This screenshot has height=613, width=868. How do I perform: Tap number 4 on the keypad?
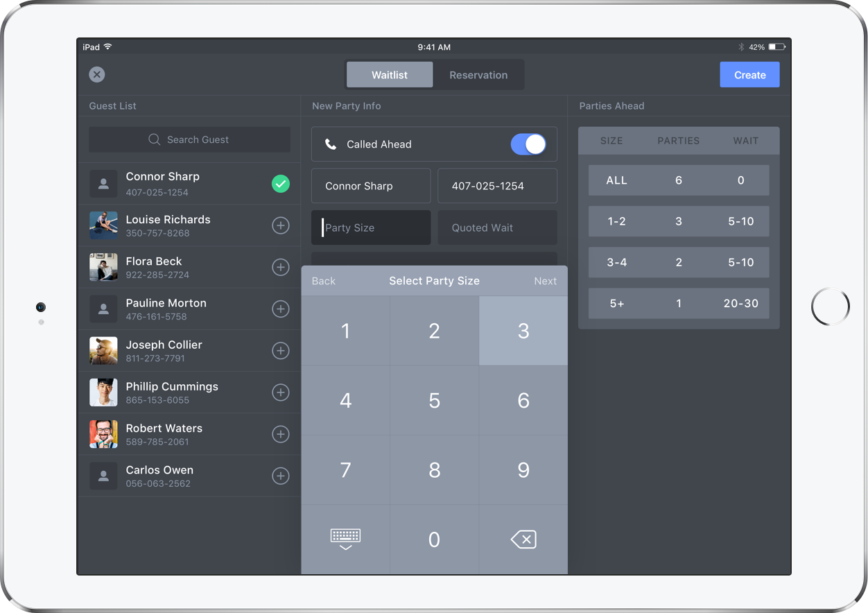(x=345, y=400)
